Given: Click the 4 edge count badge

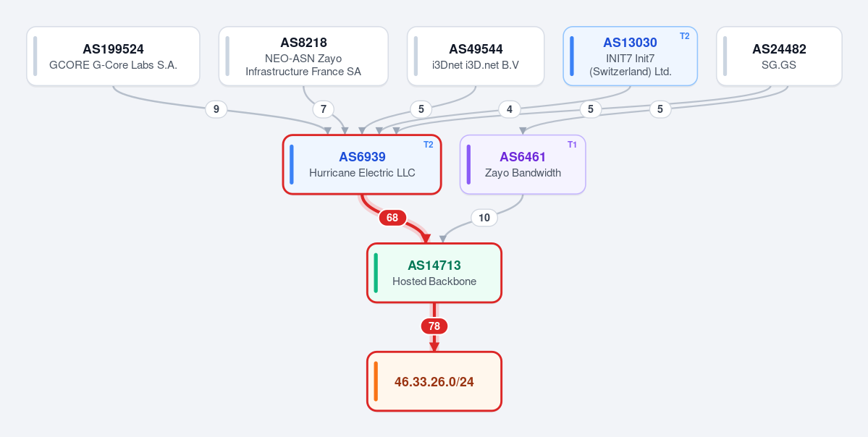Looking at the screenshot, I should click(x=509, y=109).
